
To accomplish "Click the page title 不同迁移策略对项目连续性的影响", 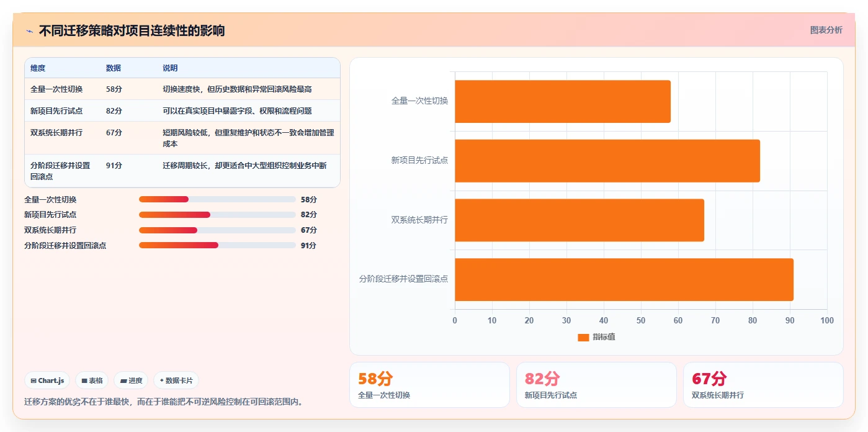I will [132, 30].
